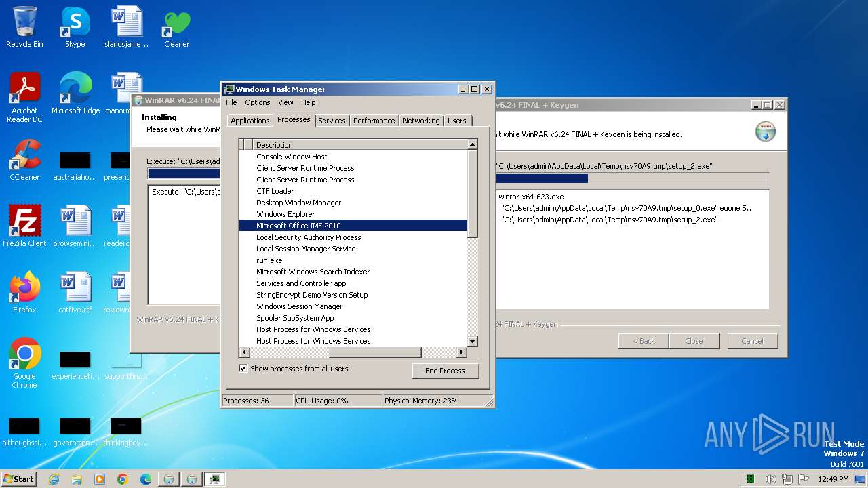Click the process list scroll-up arrow
This screenshot has width=868, height=488.
tap(473, 144)
